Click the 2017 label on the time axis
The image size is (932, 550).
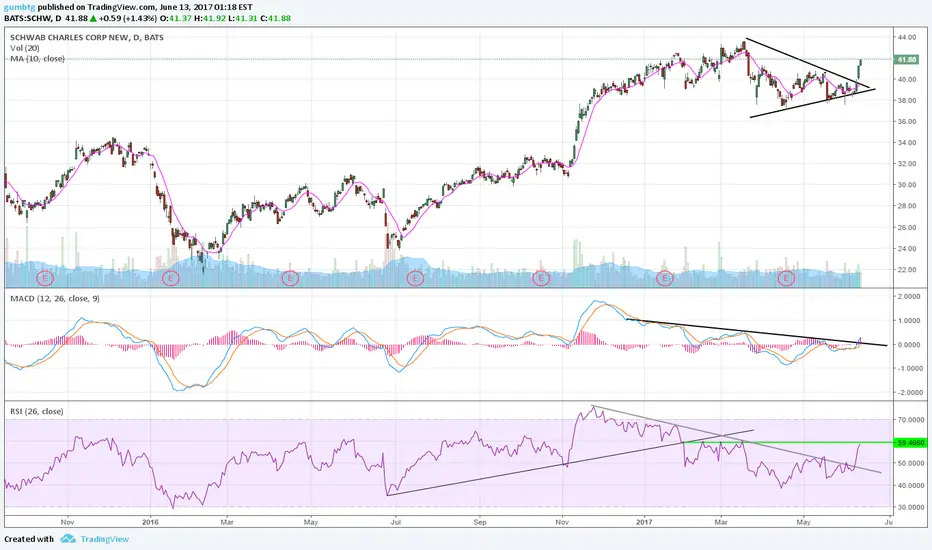[644, 522]
